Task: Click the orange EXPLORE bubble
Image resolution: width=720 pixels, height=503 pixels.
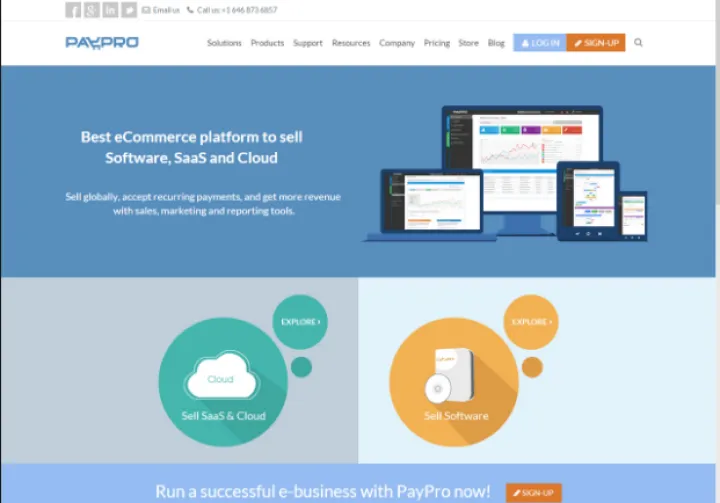Action: (531, 322)
